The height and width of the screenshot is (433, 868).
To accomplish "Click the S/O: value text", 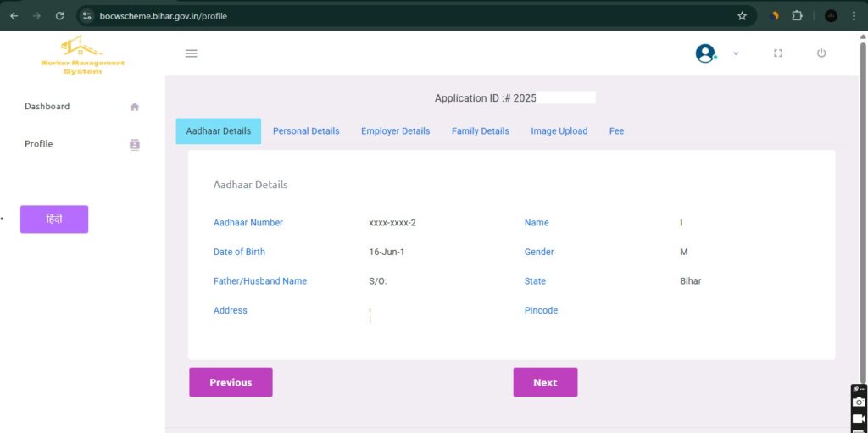I will pos(378,281).
